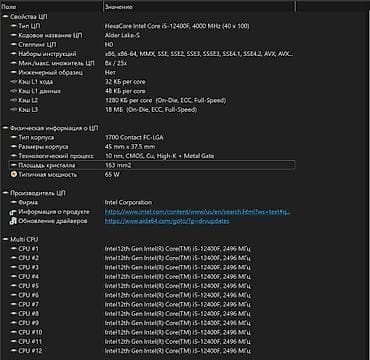Click the CPU #5 row label
Viewport: 370px width, 360px height.
[x=29, y=286]
